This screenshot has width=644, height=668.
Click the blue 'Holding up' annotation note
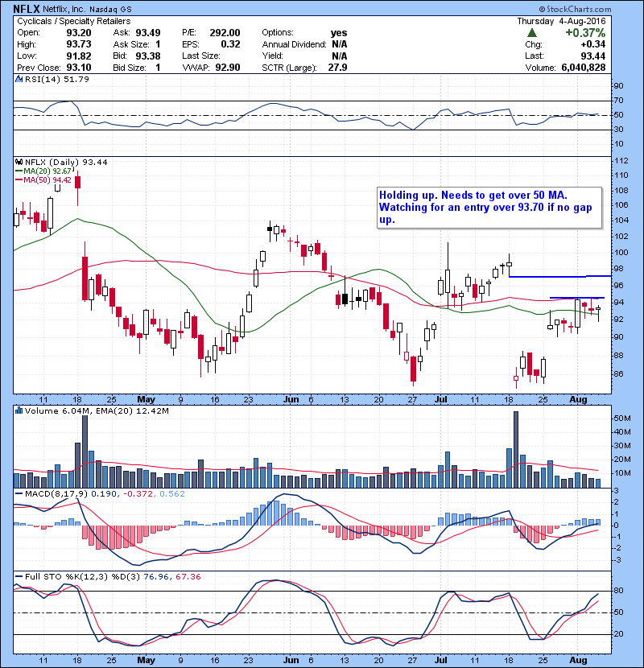tap(489, 208)
